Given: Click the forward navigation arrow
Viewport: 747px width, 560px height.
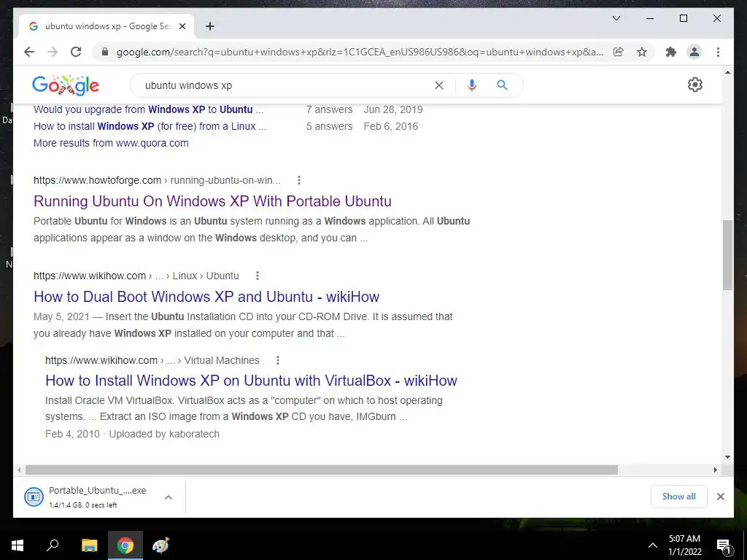Looking at the screenshot, I should pos(53,52).
